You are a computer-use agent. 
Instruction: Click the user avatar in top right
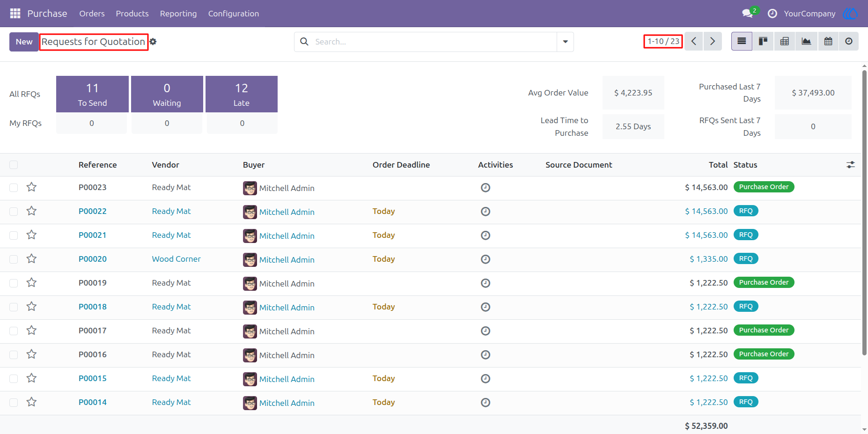[850, 14]
